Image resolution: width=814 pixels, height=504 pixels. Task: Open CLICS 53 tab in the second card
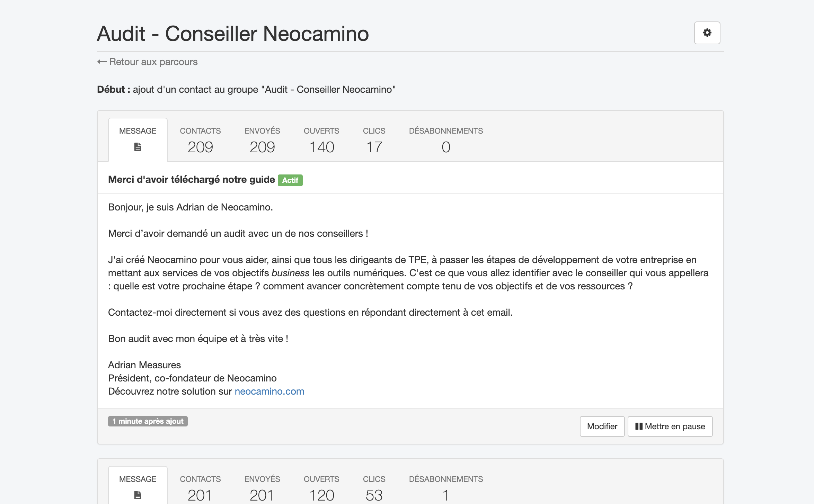click(x=374, y=488)
